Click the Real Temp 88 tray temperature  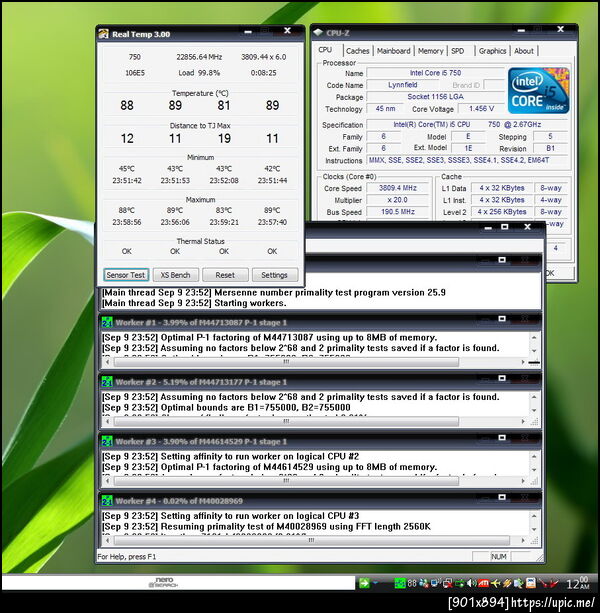click(x=412, y=584)
